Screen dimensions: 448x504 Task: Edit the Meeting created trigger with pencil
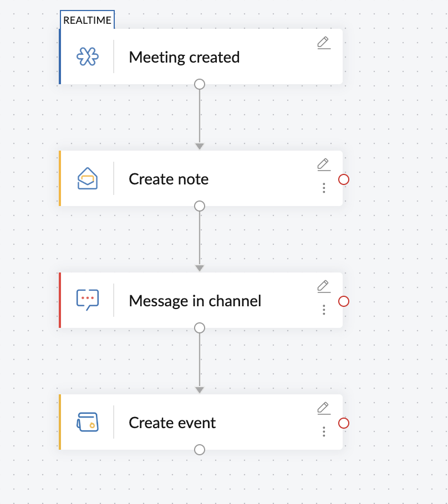pyautogui.click(x=324, y=43)
